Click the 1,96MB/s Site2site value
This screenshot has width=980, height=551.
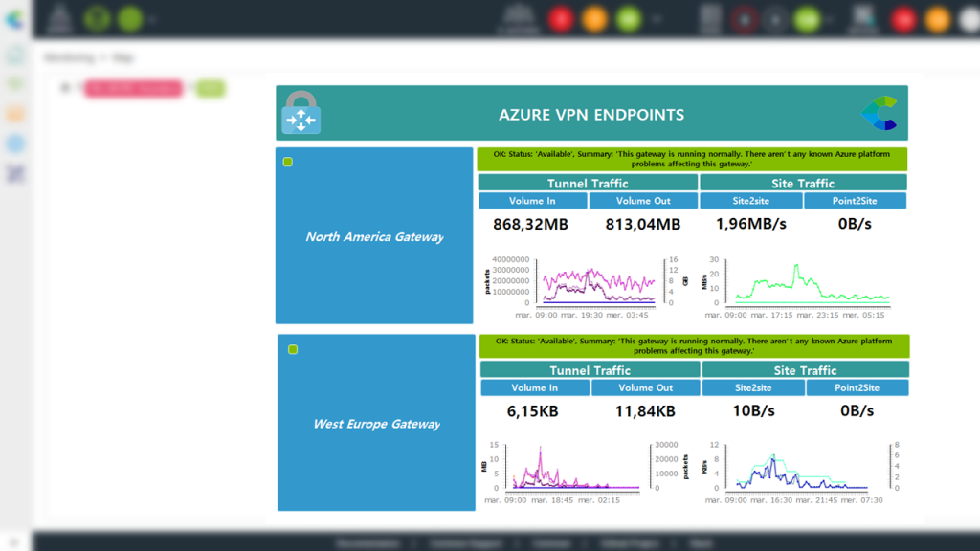pos(750,224)
